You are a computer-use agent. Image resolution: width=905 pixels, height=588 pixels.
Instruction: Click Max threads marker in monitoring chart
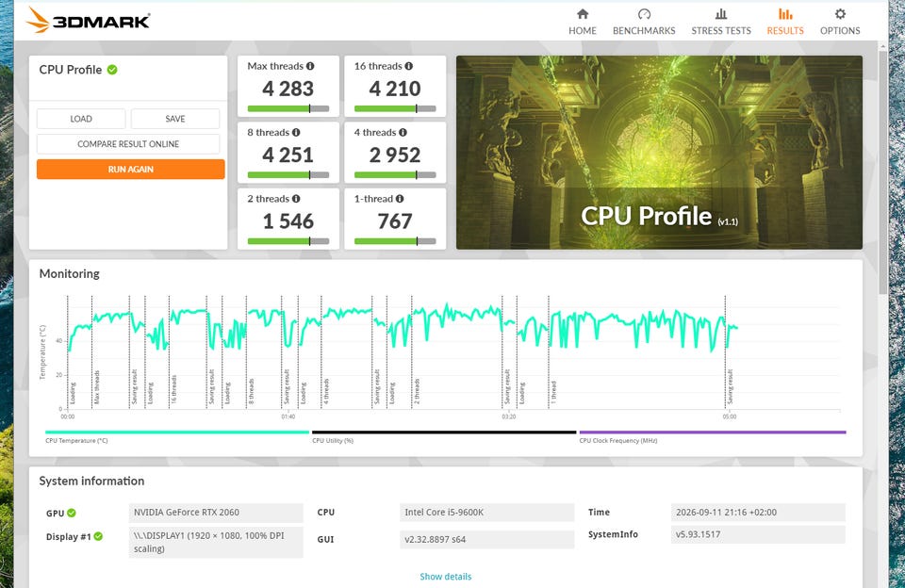tap(96, 386)
